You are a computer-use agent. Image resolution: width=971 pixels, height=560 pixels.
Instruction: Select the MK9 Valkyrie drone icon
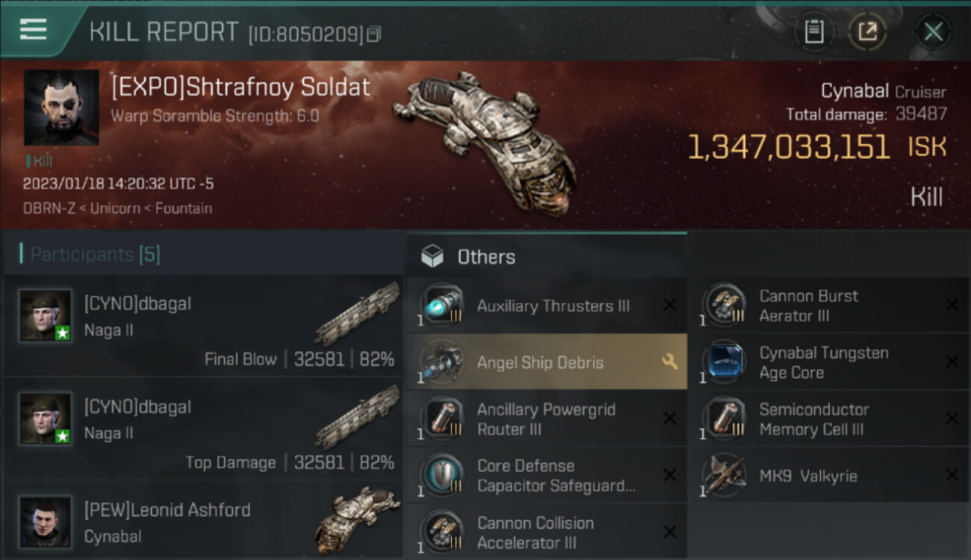(724, 476)
